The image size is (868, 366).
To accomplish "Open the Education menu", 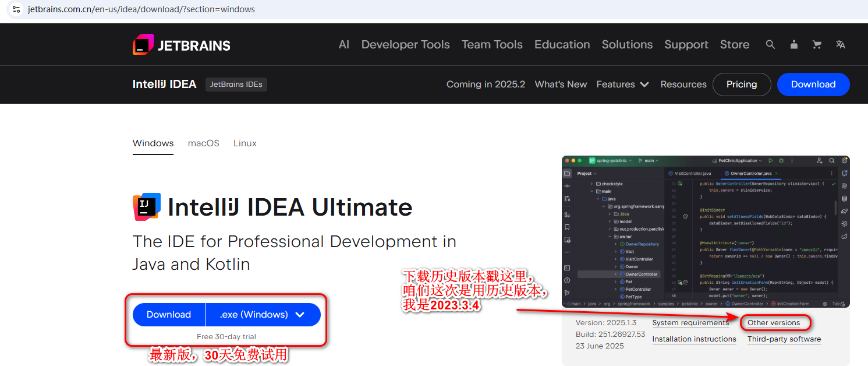I will (x=562, y=44).
